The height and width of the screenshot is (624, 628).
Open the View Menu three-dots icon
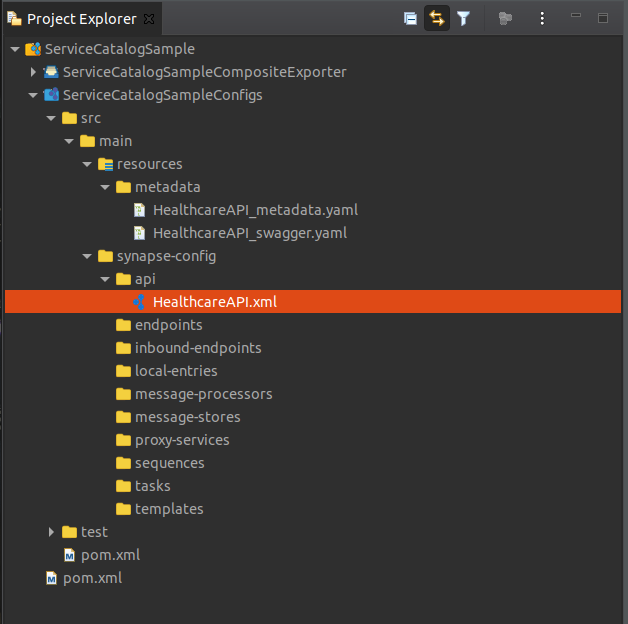point(542,18)
